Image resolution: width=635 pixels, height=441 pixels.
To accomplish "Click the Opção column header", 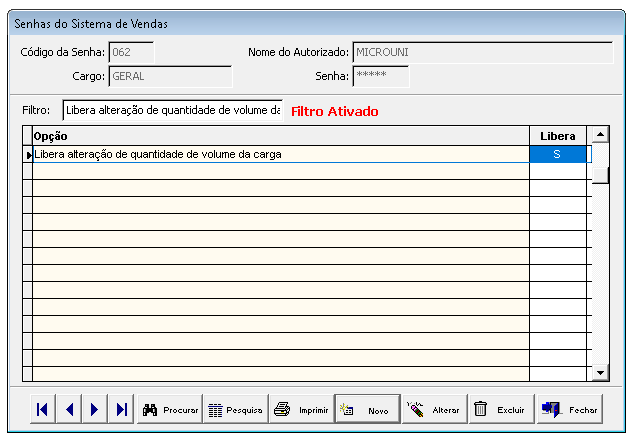I will pos(280,135).
